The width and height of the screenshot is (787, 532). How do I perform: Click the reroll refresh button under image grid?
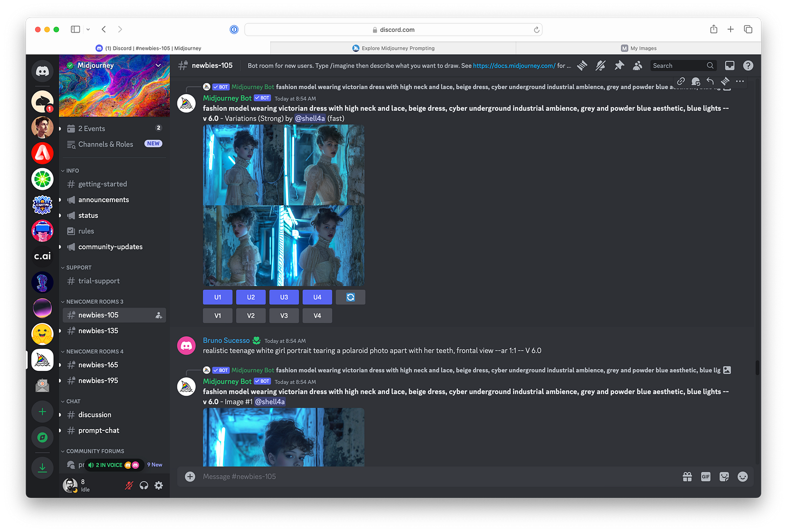pos(350,297)
